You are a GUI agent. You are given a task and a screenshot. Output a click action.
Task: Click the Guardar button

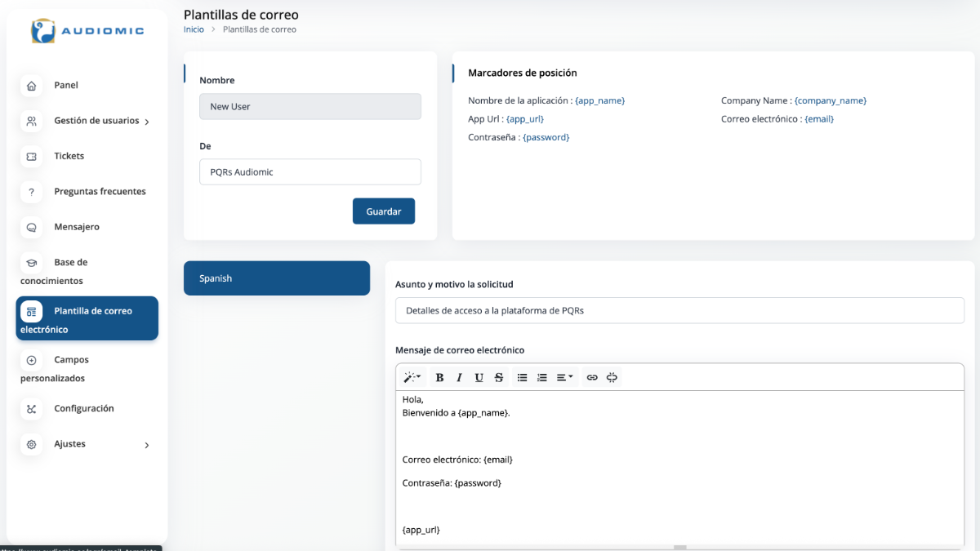coord(383,211)
